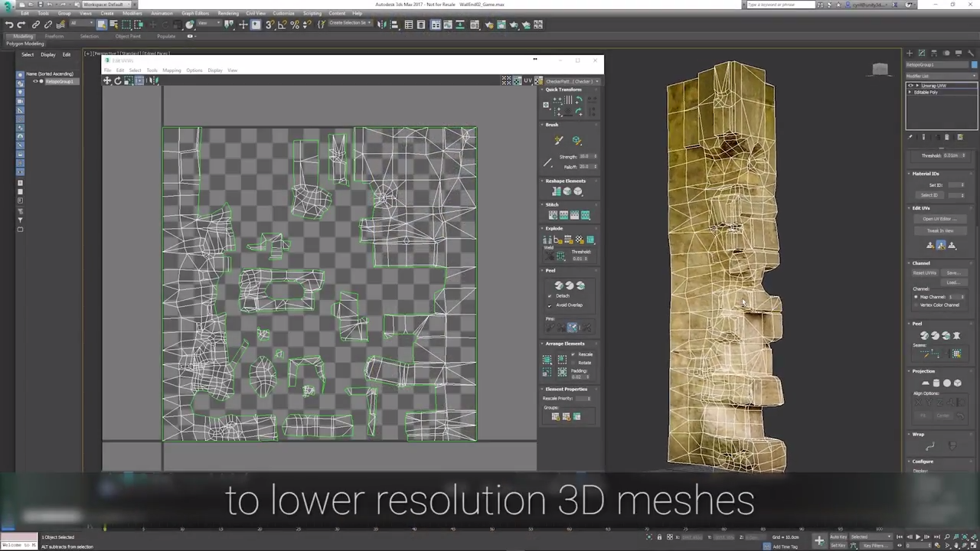
Task: Toggle Avoid Overlap in the Peel section
Action: (549, 305)
